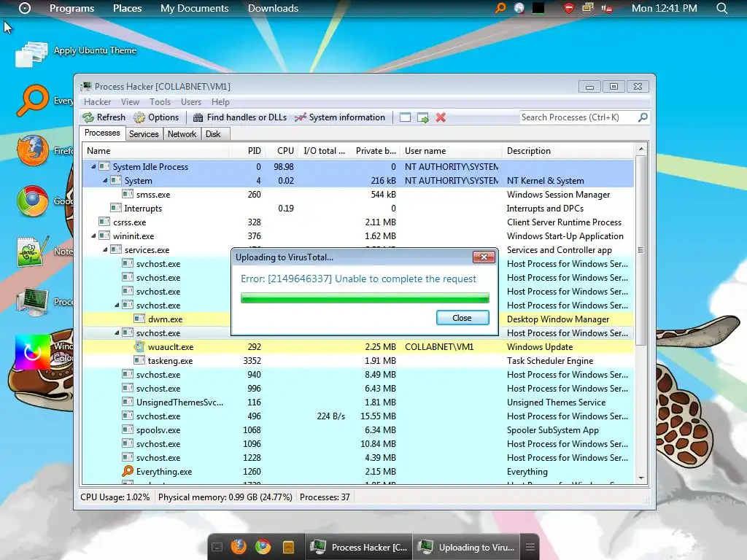Open Find handles or DLLs binoculars
Image resolution: width=747 pixels, height=560 pixels.
pyautogui.click(x=198, y=117)
